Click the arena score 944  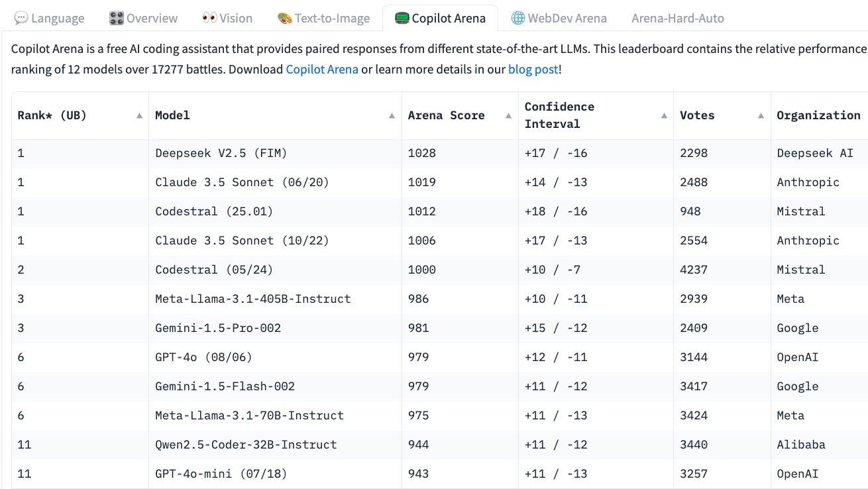click(x=418, y=445)
